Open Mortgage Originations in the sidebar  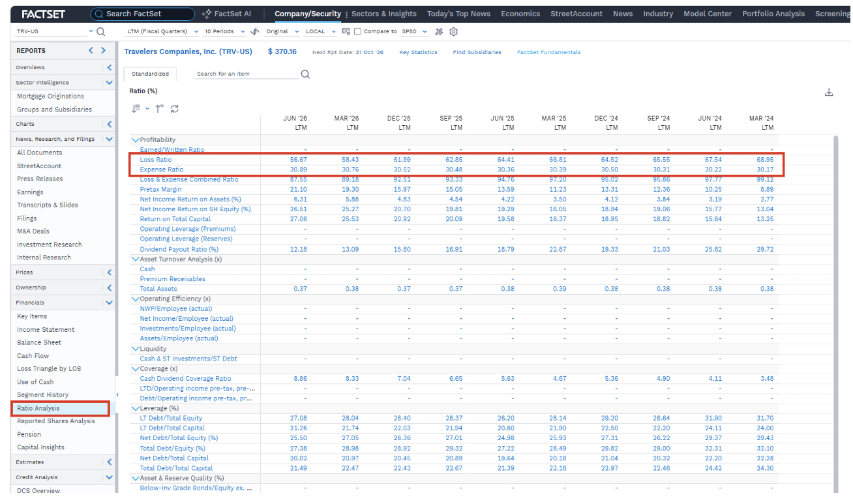[50, 96]
